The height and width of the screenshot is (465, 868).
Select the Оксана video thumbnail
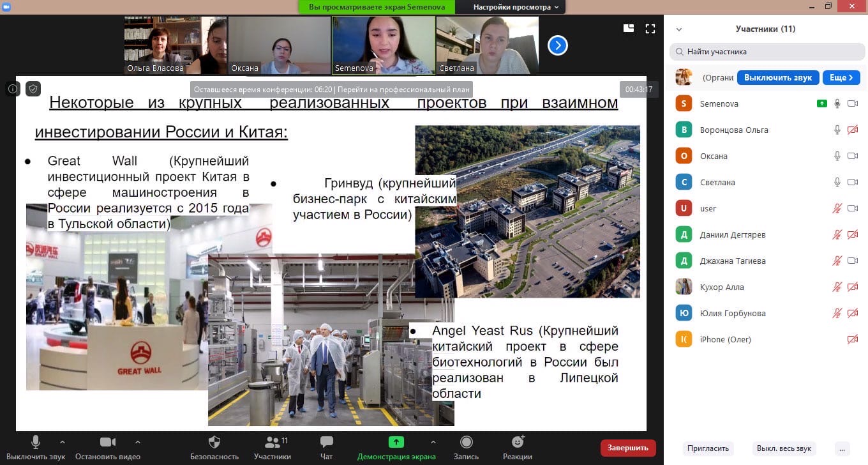coord(280,45)
